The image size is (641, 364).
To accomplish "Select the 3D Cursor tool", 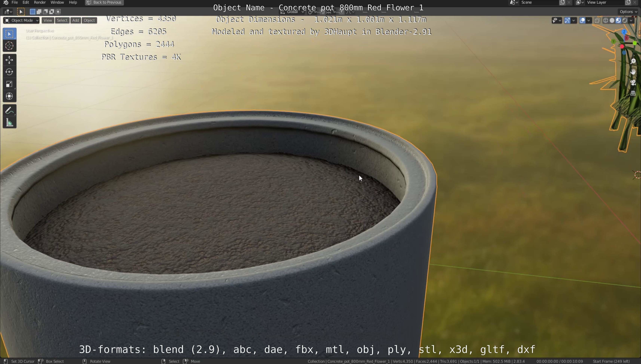I will 10,46.
